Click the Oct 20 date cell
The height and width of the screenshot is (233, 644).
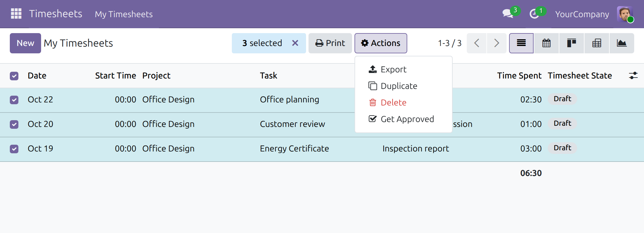40,124
